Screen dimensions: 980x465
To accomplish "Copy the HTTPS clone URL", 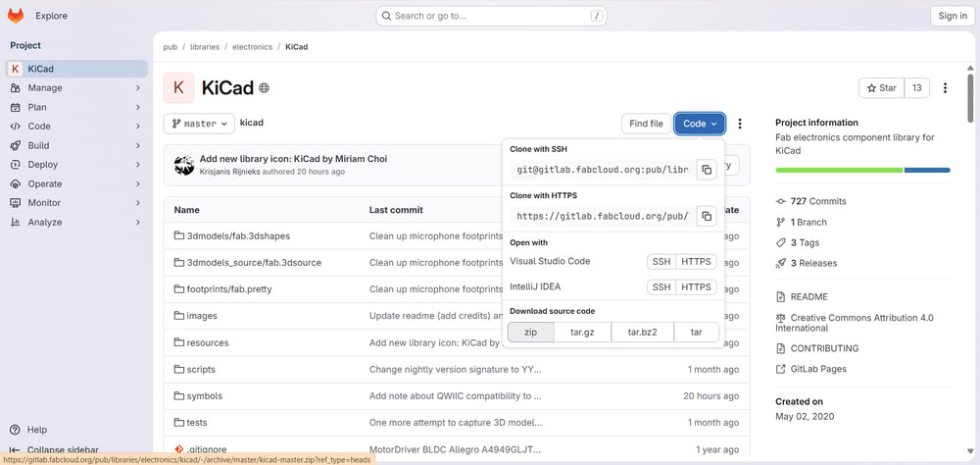I will (x=706, y=216).
